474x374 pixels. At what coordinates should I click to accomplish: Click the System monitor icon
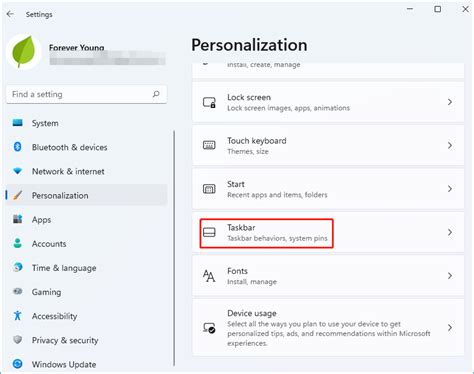[x=17, y=123]
